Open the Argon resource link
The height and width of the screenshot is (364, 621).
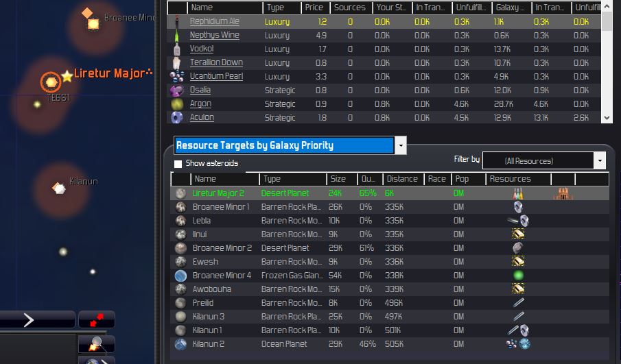(200, 104)
